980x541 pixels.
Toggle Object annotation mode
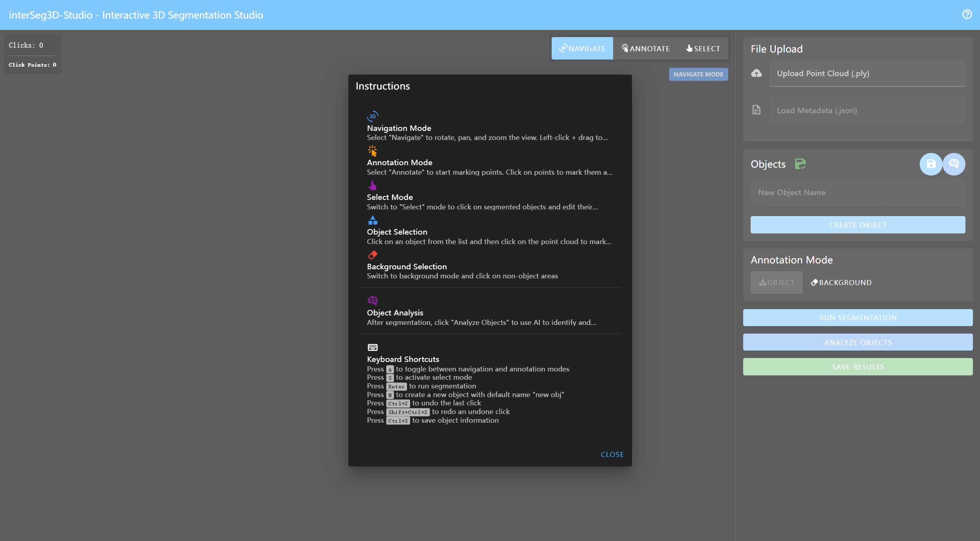pyautogui.click(x=776, y=282)
